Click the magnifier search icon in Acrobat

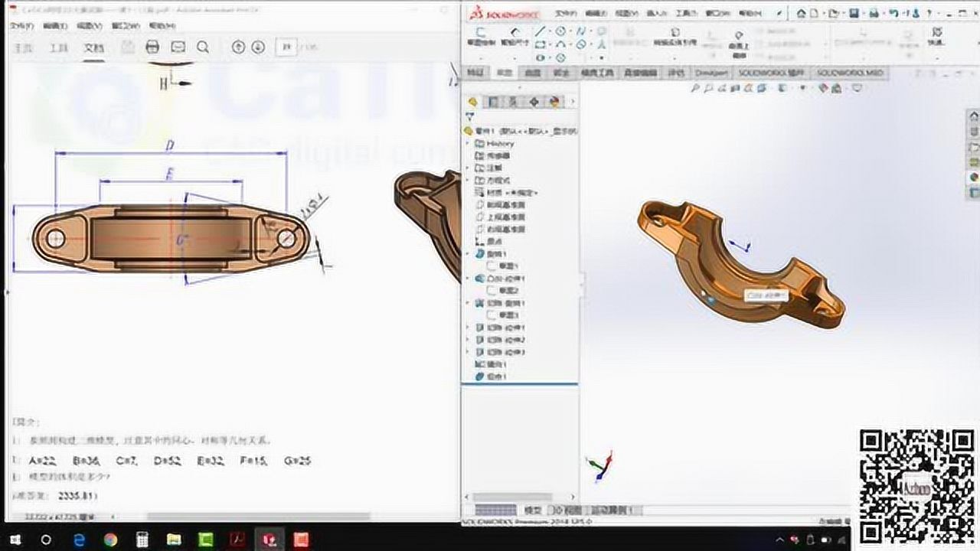(203, 47)
